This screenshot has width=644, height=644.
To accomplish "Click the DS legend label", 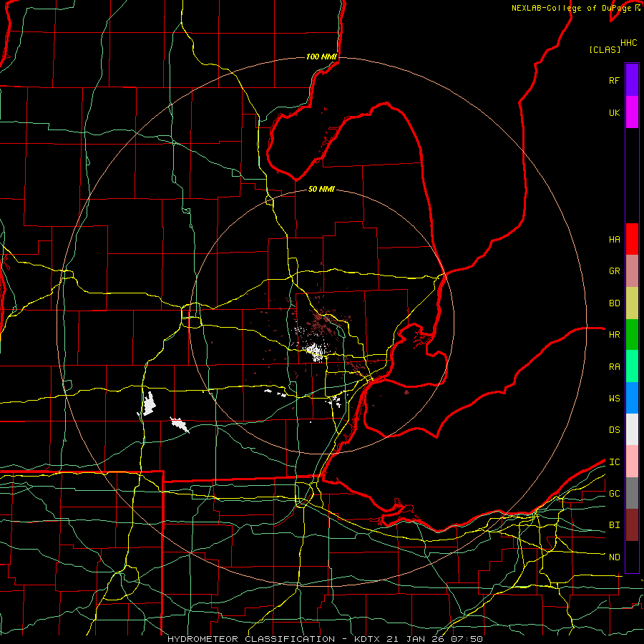I will point(614,430).
